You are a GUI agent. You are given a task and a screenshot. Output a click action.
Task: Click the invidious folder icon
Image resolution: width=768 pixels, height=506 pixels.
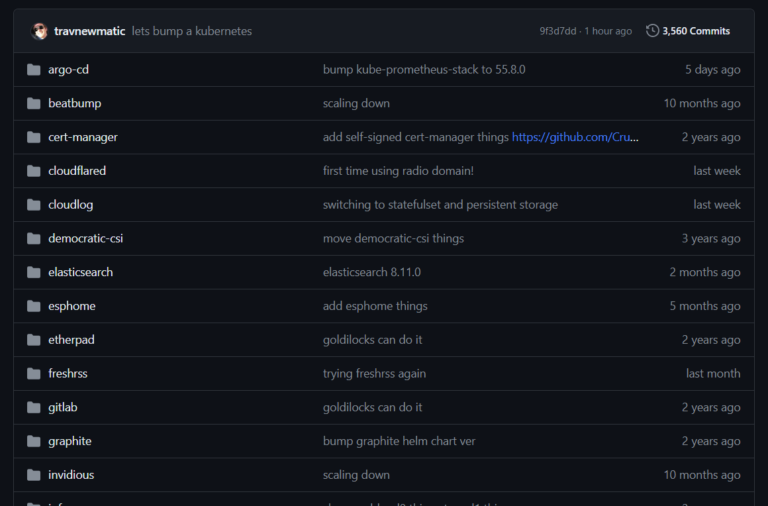(x=34, y=475)
